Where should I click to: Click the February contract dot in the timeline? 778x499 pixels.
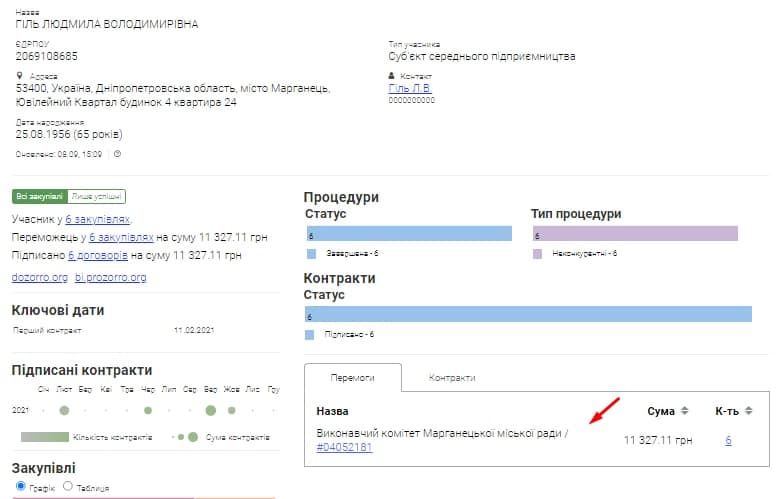tap(65, 410)
